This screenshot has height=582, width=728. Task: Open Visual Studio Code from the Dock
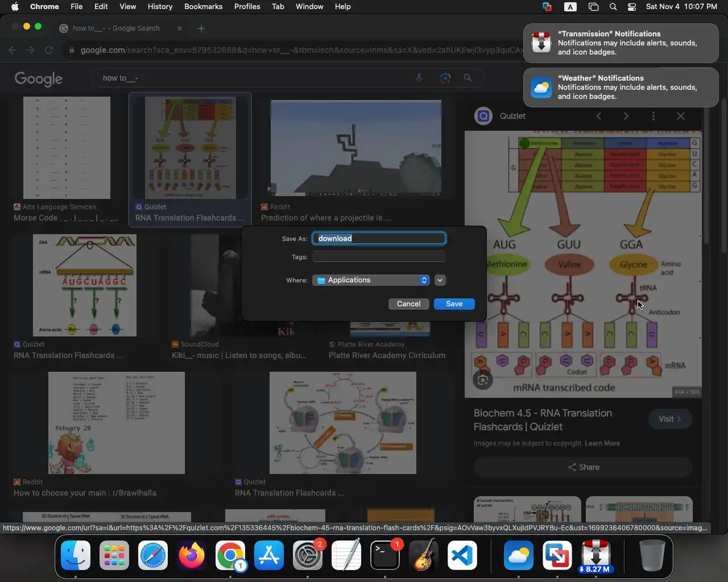pos(462,555)
